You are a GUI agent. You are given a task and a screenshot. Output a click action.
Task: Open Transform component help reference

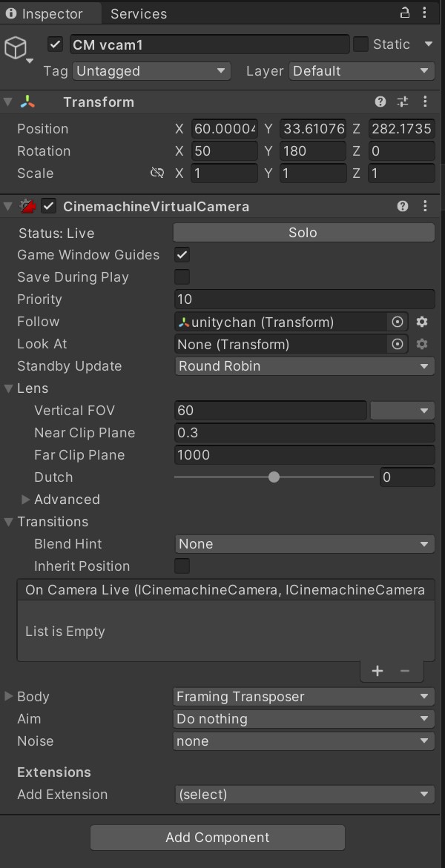pos(380,102)
